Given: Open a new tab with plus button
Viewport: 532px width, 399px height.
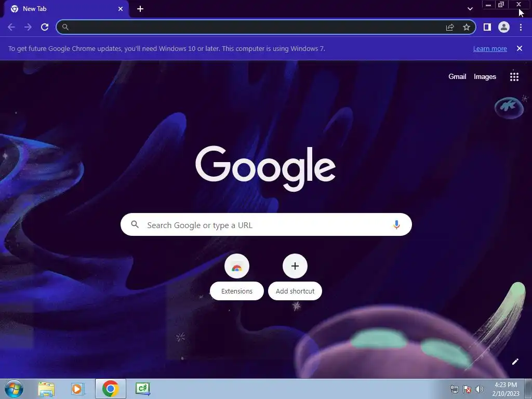Looking at the screenshot, I should [140, 9].
